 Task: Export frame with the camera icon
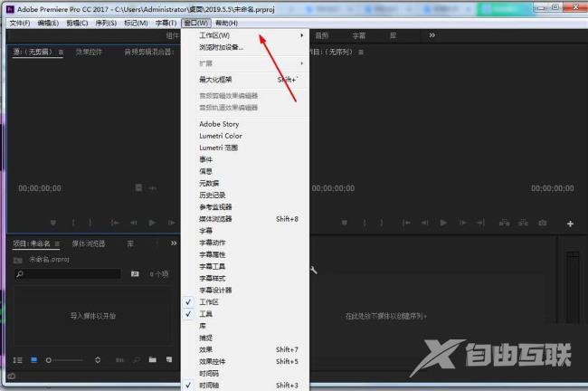point(542,223)
